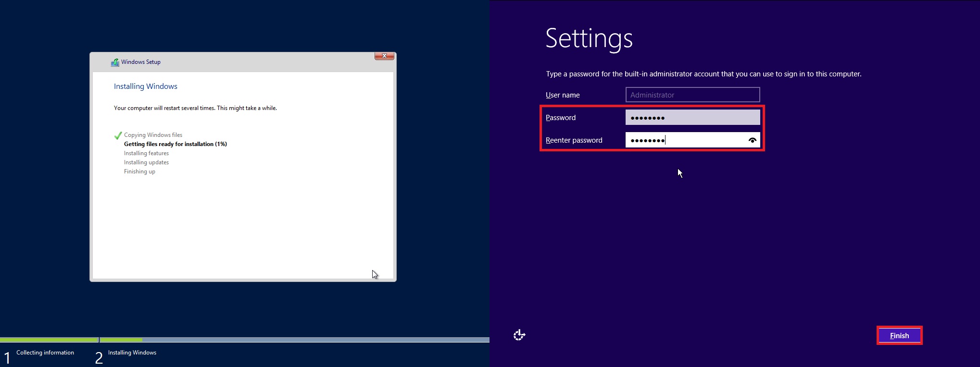Select 'Getting files ready for installation (1%)'
This screenshot has height=367, width=980.
pos(176,144)
